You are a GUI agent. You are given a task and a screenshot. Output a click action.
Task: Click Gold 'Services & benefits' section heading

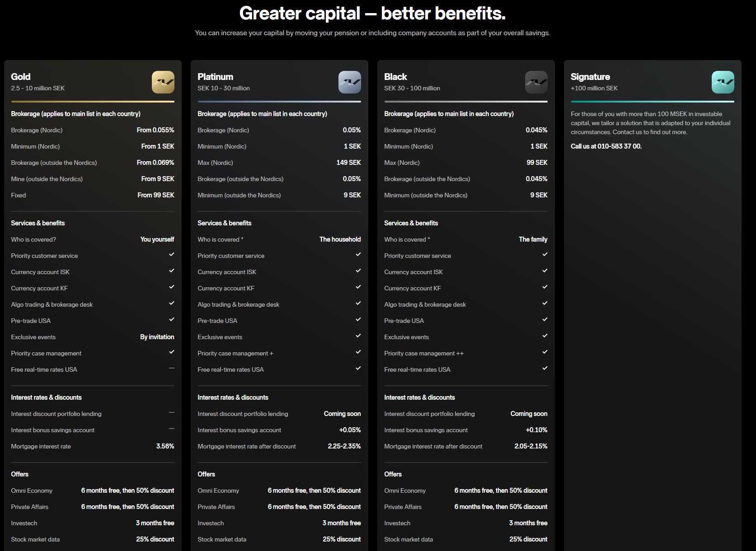pos(38,223)
